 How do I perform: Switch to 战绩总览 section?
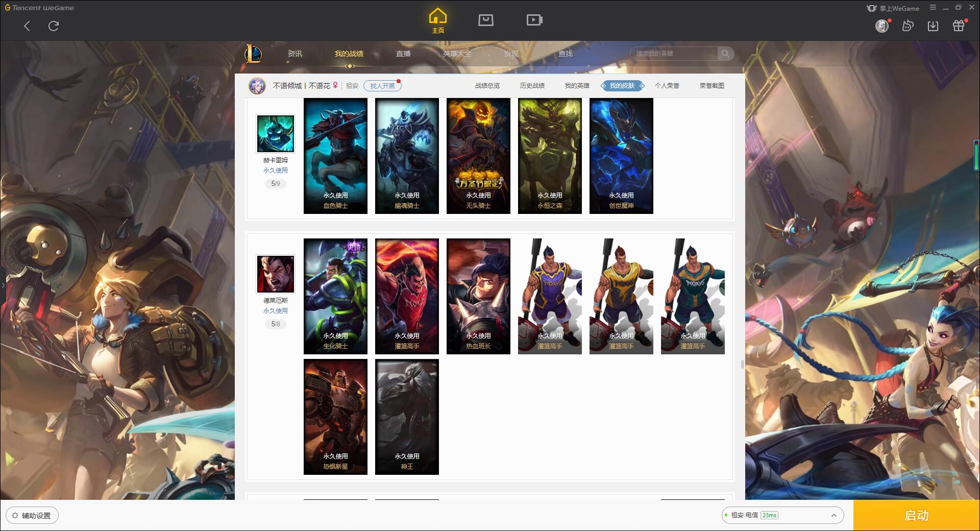coord(487,86)
